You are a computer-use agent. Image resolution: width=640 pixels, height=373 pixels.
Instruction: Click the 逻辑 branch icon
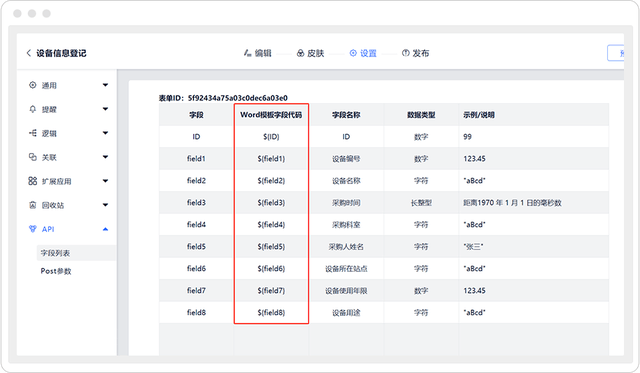coord(33,133)
